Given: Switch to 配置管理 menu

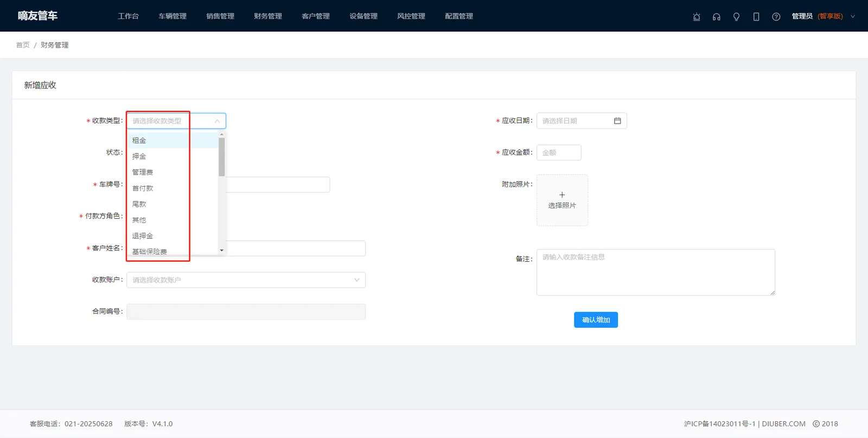Looking at the screenshot, I should (459, 16).
